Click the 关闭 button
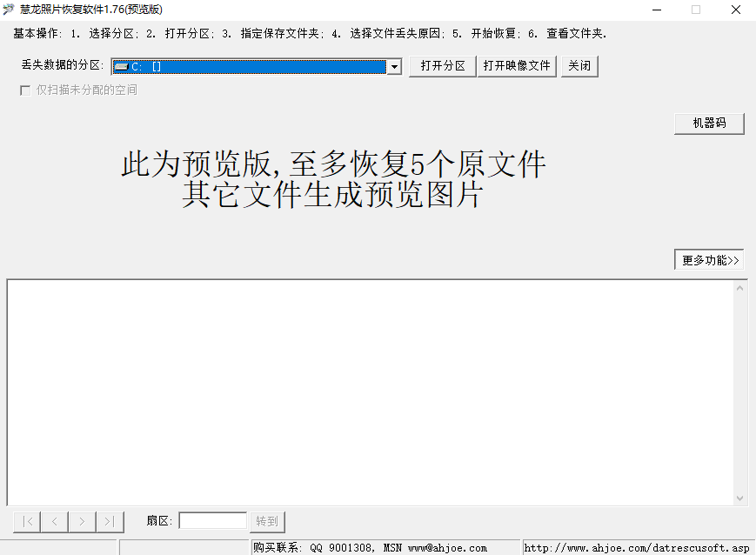756x555 pixels. [x=579, y=66]
